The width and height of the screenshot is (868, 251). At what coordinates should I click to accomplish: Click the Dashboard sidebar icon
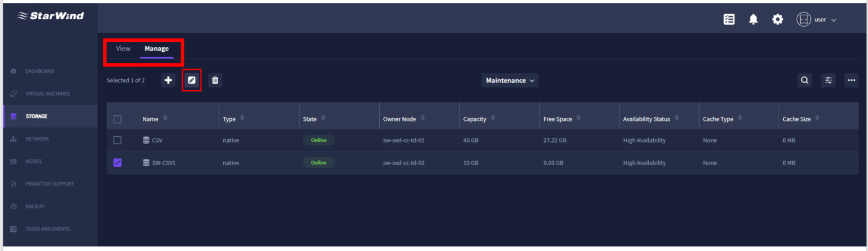click(14, 71)
